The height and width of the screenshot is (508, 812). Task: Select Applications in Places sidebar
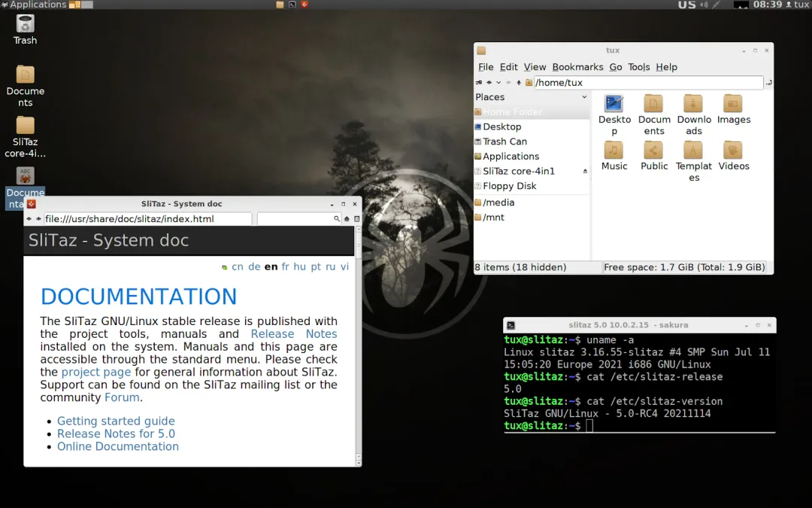pos(532,156)
